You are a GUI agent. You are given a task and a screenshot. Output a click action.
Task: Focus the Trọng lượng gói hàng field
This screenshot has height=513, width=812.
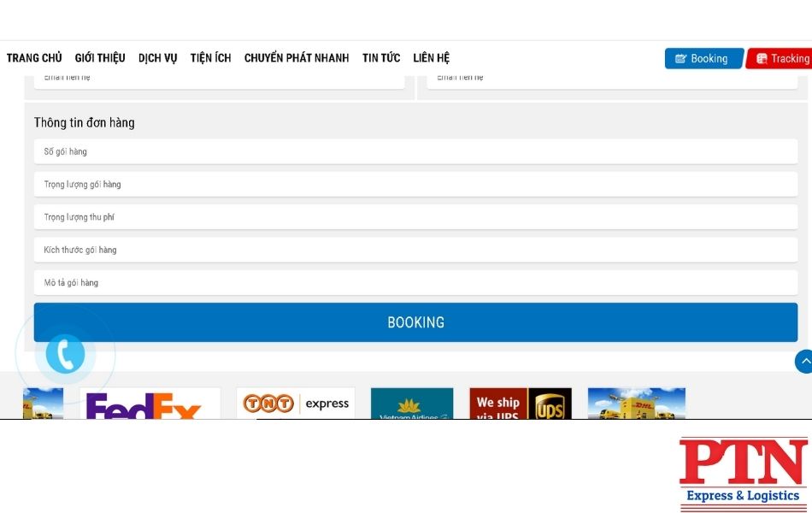(416, 185)
